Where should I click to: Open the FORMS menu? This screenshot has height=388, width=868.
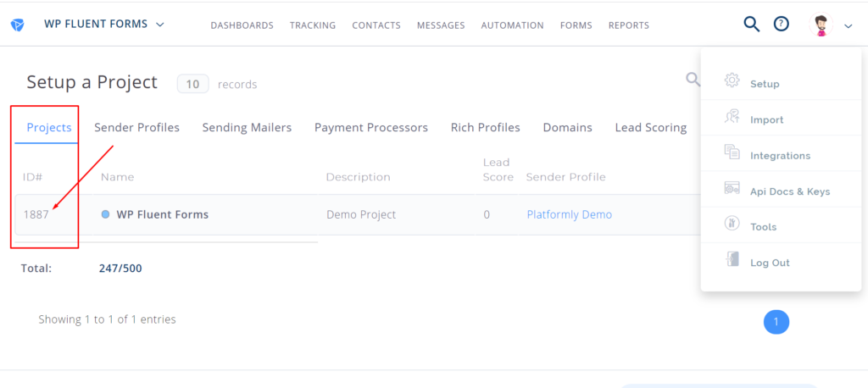tap(576, 25)
